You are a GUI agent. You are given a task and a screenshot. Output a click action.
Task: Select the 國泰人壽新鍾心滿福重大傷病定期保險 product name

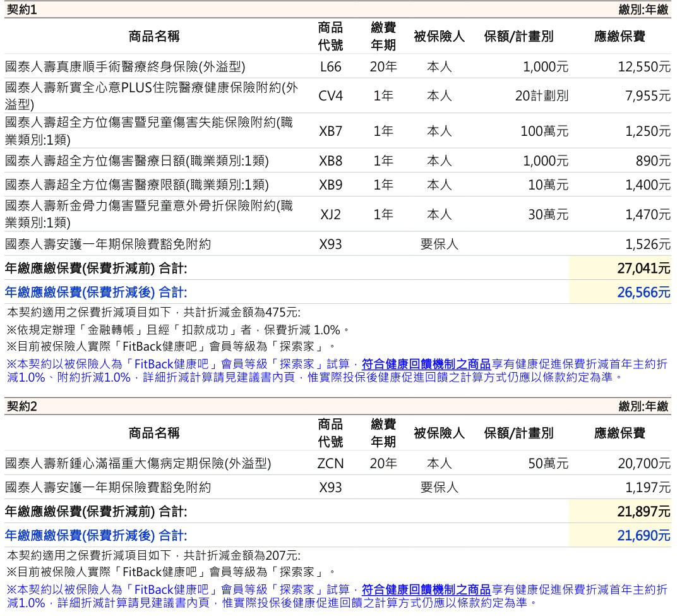(137, 463)
